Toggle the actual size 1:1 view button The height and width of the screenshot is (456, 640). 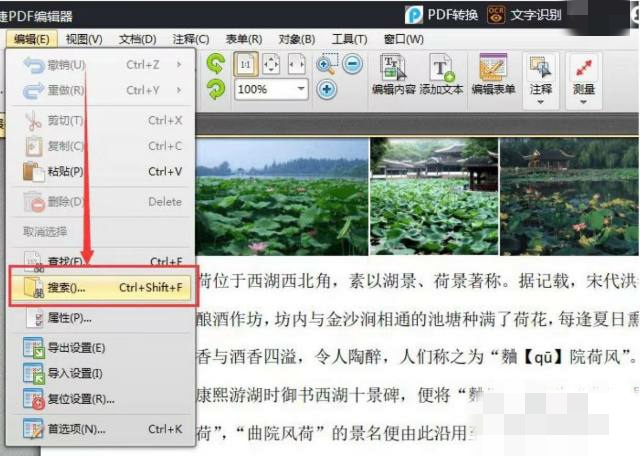point(245,64)
